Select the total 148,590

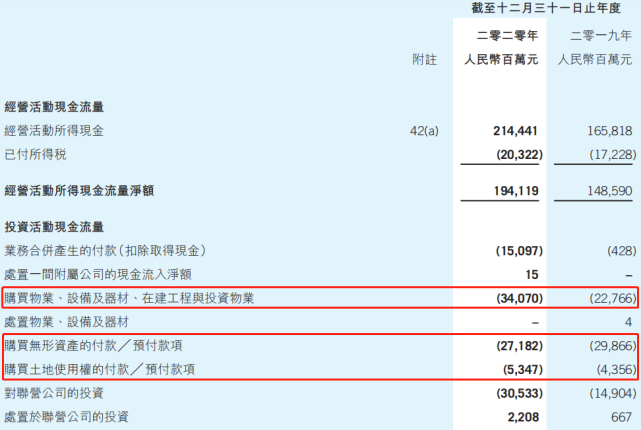(610, 191)
